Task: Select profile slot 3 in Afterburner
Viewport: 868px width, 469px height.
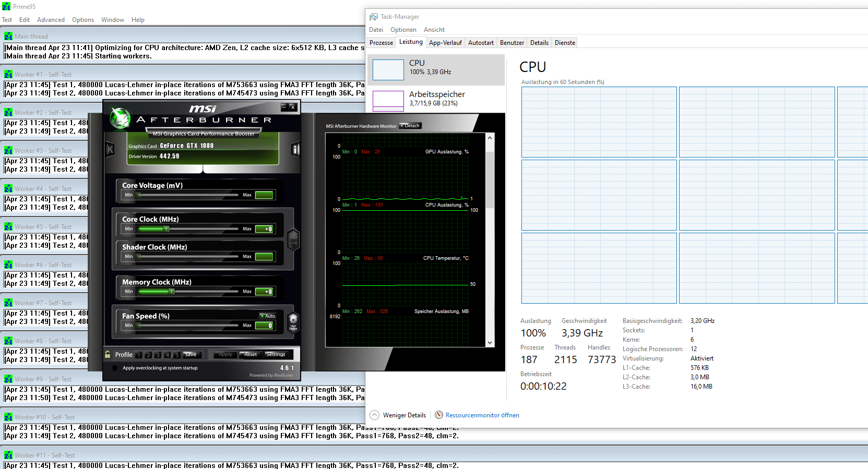Action: point(158,355)
